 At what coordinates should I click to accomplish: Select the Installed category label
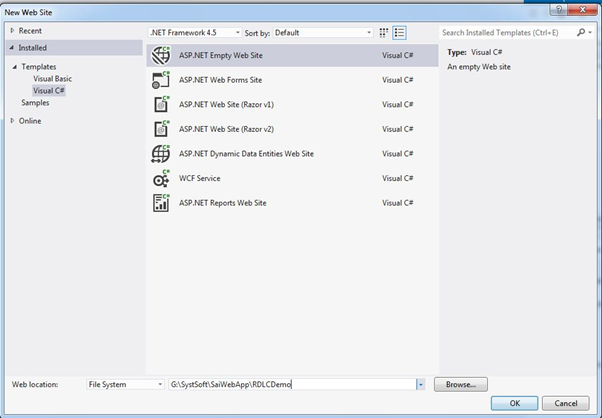click(33, 48)
